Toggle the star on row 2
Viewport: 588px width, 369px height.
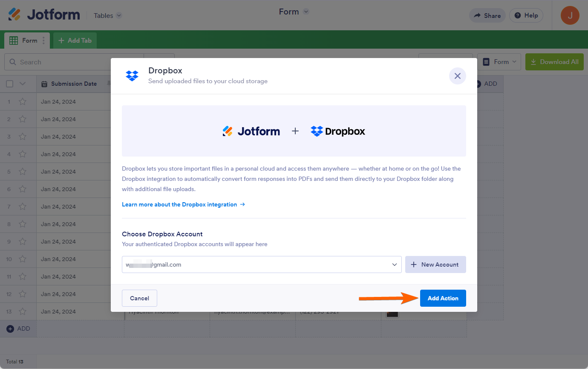coord(23,119)
